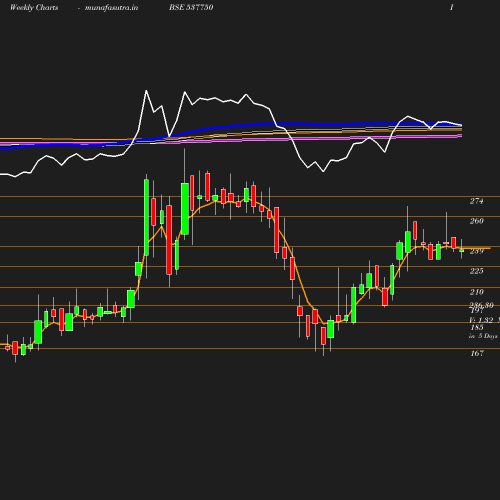This screenshot has height=500, width=500.
Task: Click the 'in 5 Days' text
Action: click(x=483, y=336)
